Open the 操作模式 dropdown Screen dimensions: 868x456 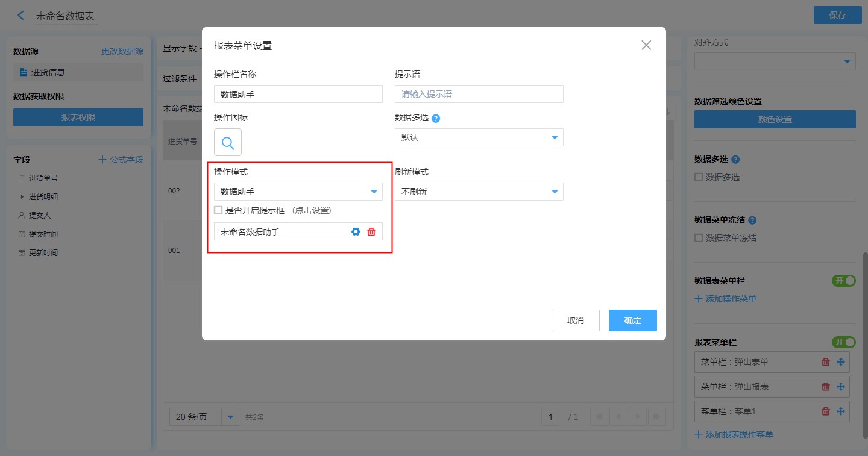pos(373,192)
